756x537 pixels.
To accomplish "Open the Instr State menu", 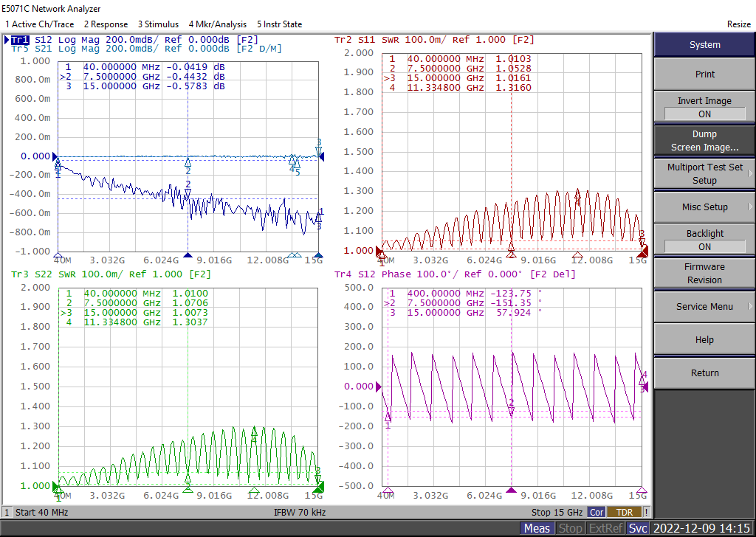I will click(279, 24).
